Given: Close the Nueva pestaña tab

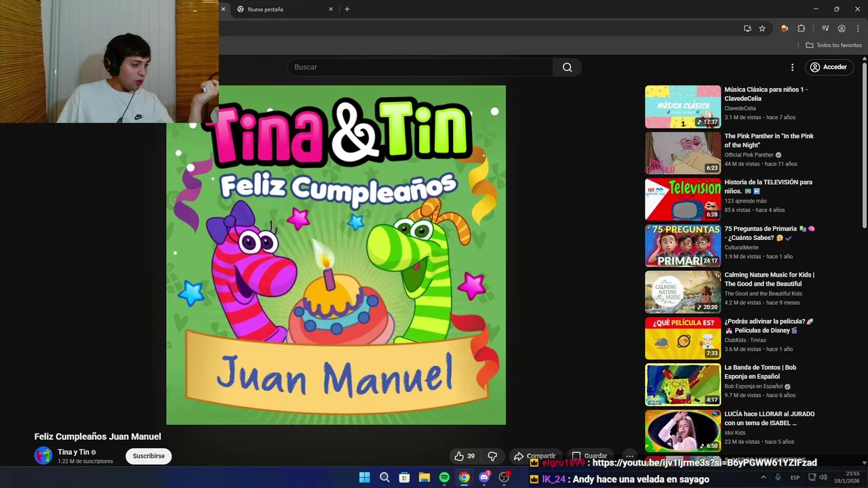Looking at the screenshot, I should coord(331,9).
